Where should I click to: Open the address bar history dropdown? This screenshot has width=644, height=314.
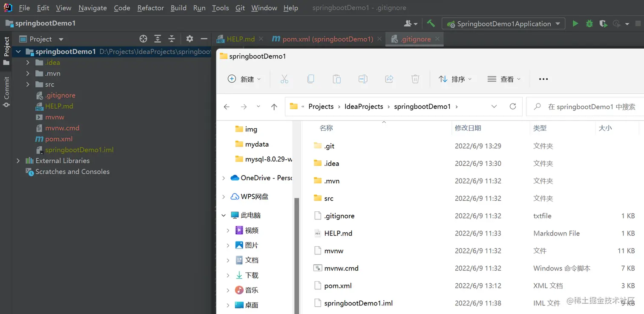494,106
